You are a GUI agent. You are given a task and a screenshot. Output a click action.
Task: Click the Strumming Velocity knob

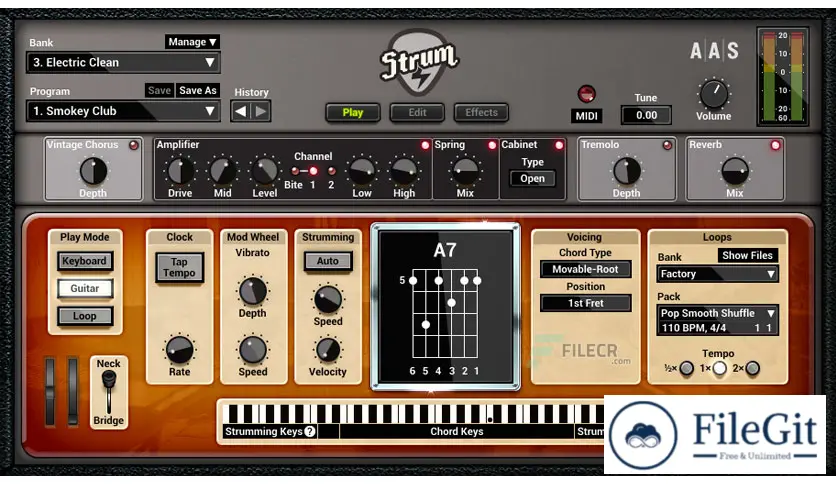coord(327,350)
